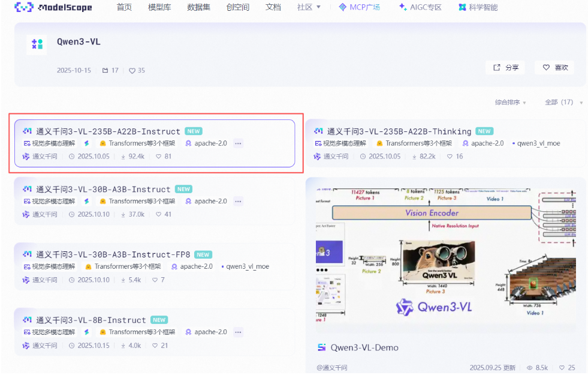The width and height of the screenshot is (588, 375).
Task: Click 视觉多模态理解 tag on 235B-A22B-Thinking card
Action: [340, 143]
